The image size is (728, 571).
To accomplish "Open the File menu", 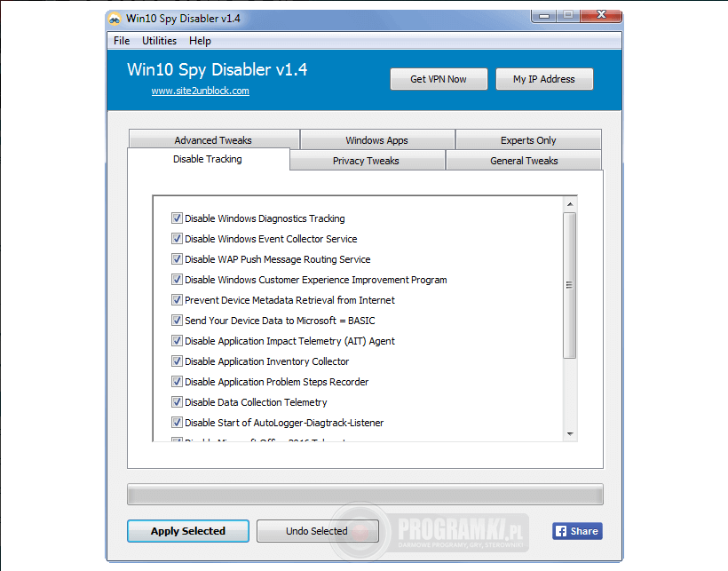I will pos(122,41).
